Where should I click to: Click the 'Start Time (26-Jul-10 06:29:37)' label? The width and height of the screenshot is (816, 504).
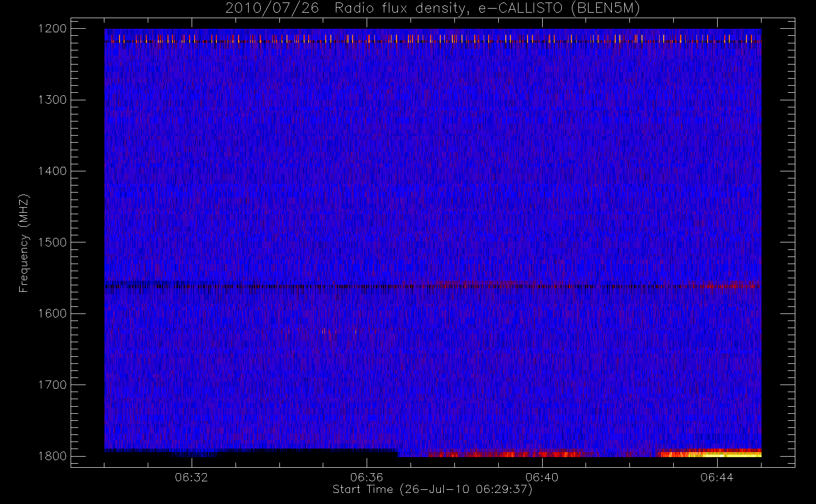(432, 489)
